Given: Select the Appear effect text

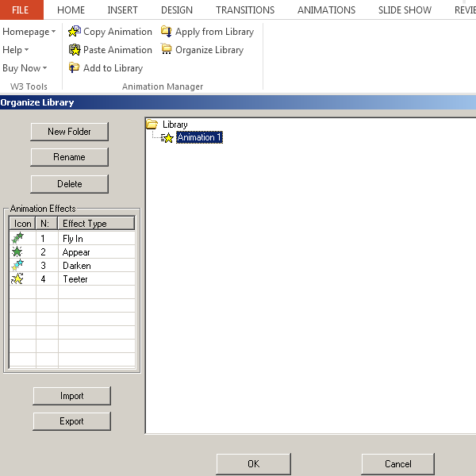Looking at the screenshot, I should (x=76, y=252).
